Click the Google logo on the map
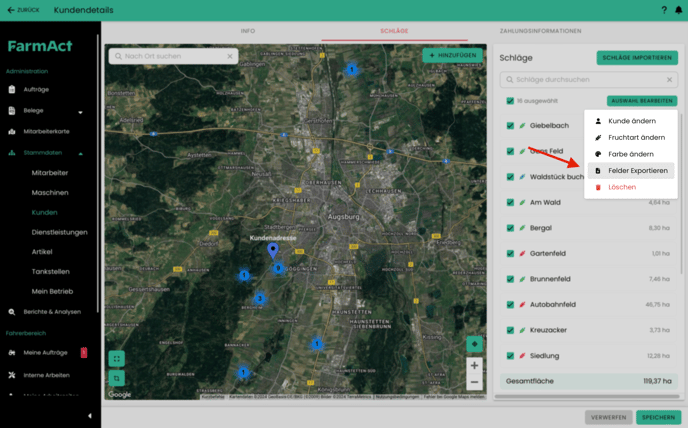 pyautogui.click(x=119, y=395)
